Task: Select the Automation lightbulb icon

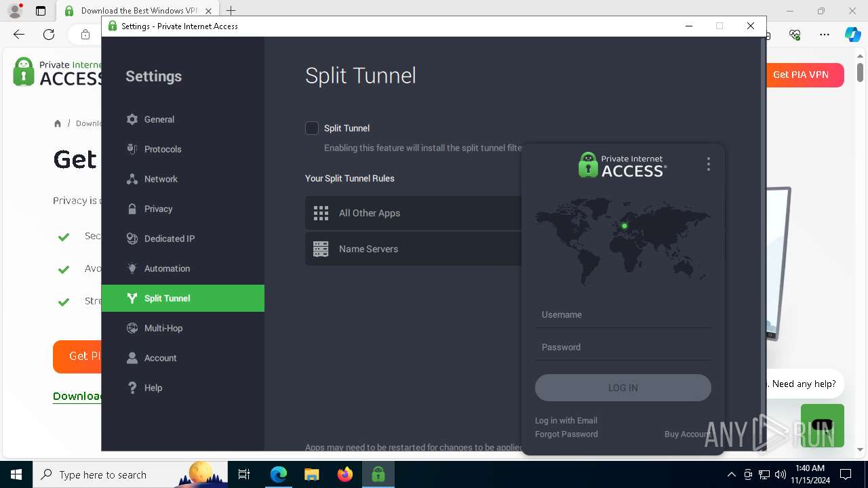Action: (x=132, y=268)
